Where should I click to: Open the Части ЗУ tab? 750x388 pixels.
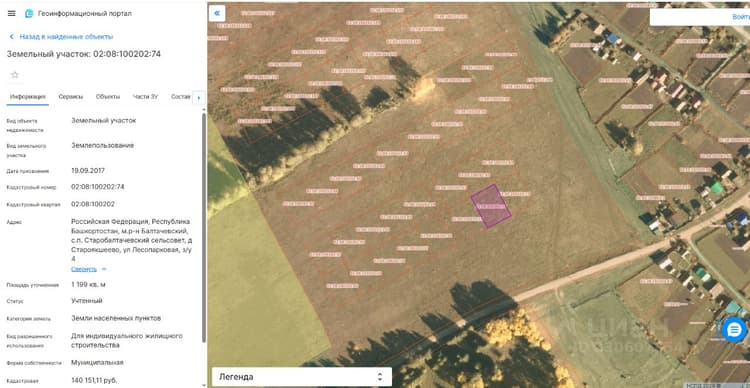145,97
